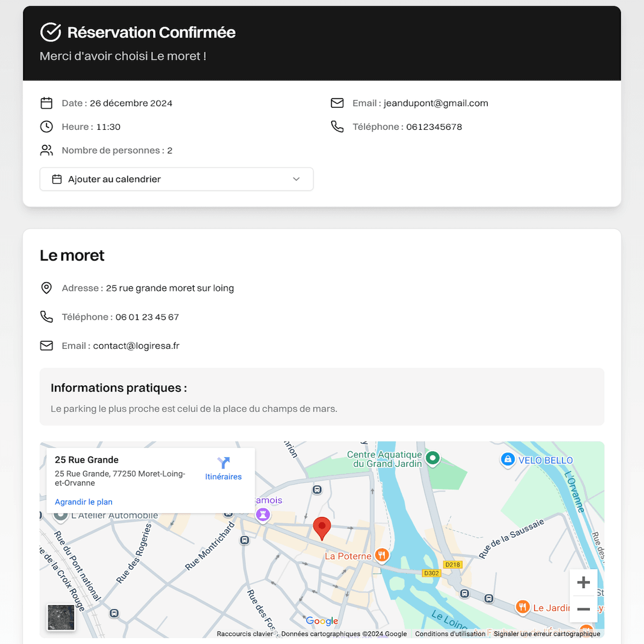Zoom out the map with minus button

(583, 609)
